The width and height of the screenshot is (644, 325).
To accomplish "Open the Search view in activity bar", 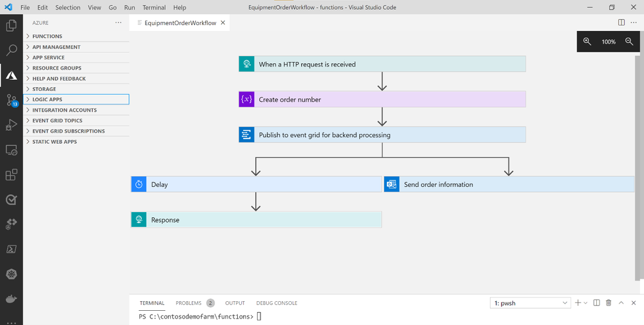I will [x=12, y=50].
